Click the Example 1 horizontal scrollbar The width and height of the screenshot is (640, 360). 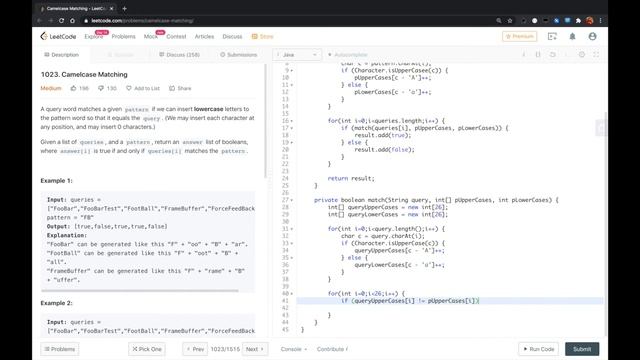140,291
